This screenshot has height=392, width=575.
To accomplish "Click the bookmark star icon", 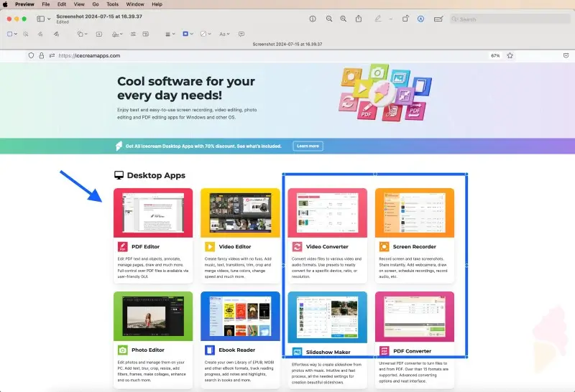I will [x=510, y=55].
